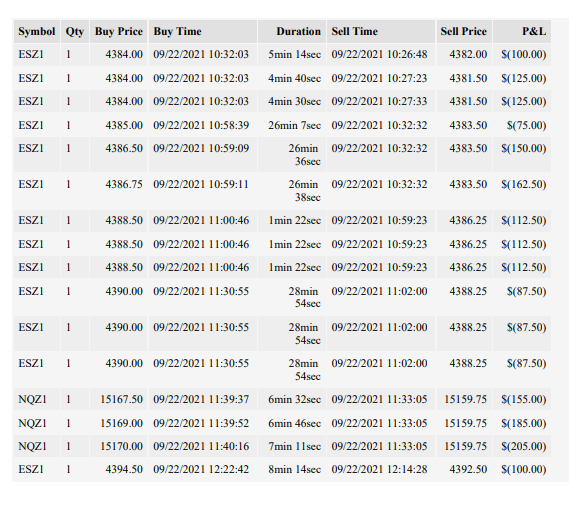The height and width of the screenshot is (520, 569).
Task: Select the 4386.75 buy price cell
Action: [119, 191]
